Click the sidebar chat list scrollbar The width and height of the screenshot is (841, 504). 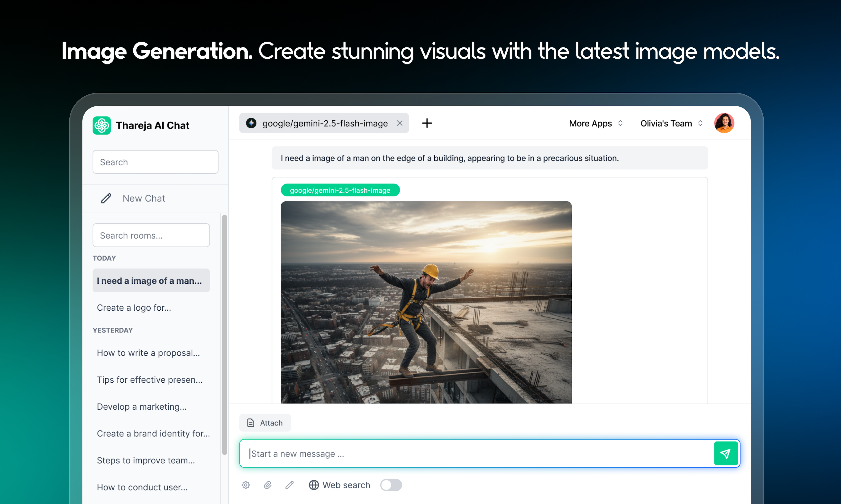[224, 334]
